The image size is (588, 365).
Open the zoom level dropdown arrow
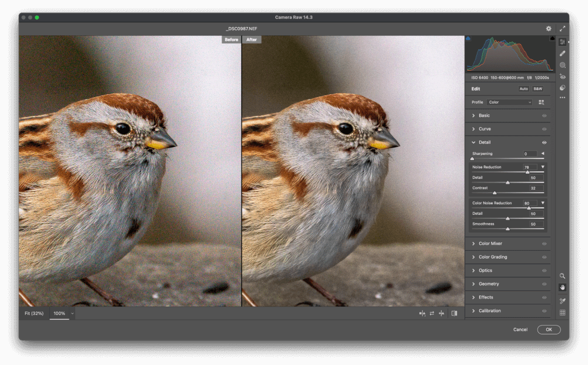tap(72, 313)
